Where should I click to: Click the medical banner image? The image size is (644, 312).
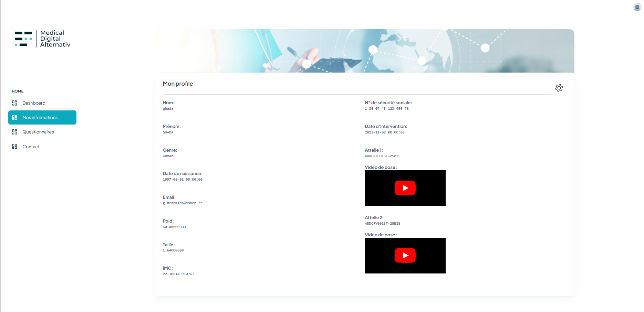click(x=364, y=51)
